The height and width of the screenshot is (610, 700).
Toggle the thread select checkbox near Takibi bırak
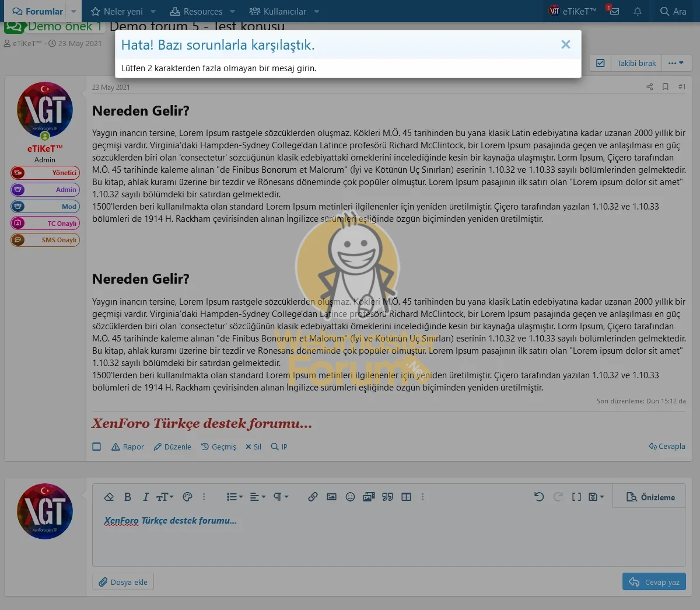click(x=600, y=63)
